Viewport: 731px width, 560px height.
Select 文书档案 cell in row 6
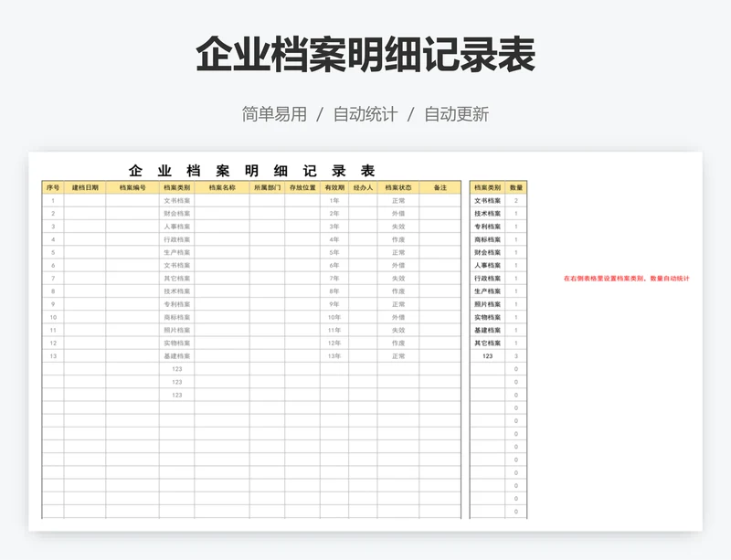(176, 265)
